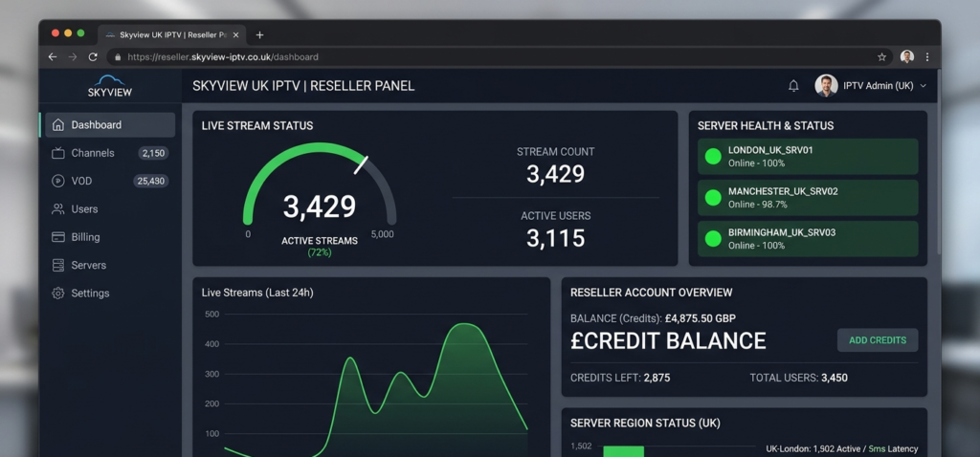The height and width of the screenshot is (457, 980).
Task: Click the ACTIVE STREAMS (72%) label
Action: pos(320,247)
